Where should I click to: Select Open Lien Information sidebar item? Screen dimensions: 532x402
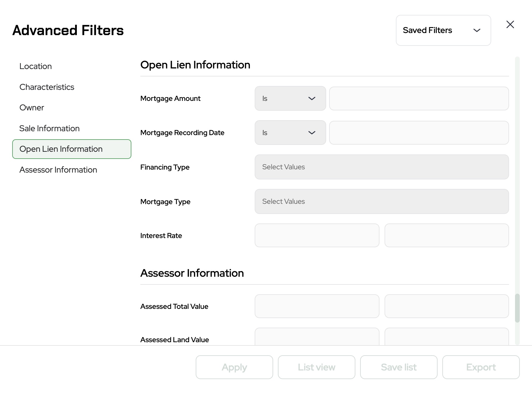tap(71, 149)
